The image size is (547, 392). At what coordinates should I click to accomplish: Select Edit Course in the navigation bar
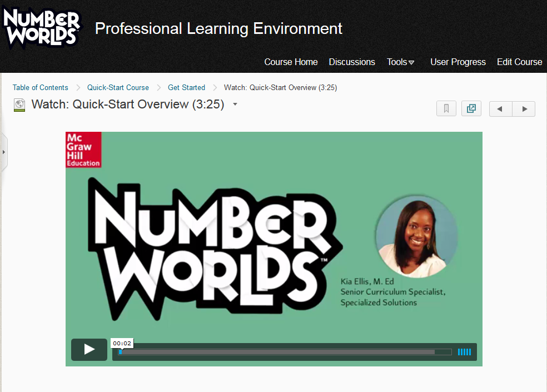pos(519,62)
